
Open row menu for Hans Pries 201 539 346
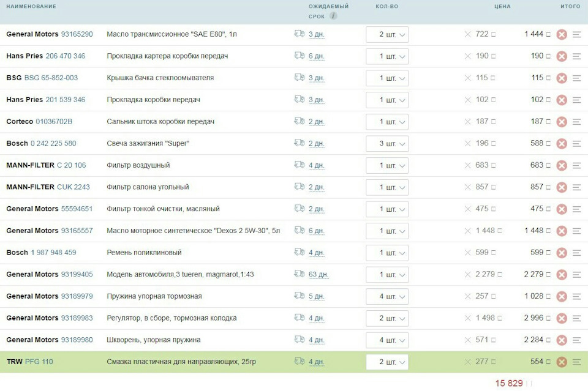point(577,100)
